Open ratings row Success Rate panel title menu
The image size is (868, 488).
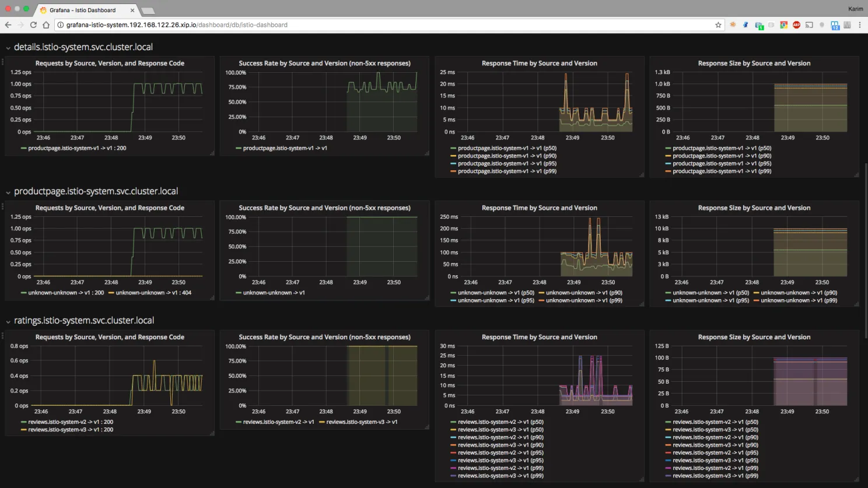pyautogui.click(x=324, y=337)
